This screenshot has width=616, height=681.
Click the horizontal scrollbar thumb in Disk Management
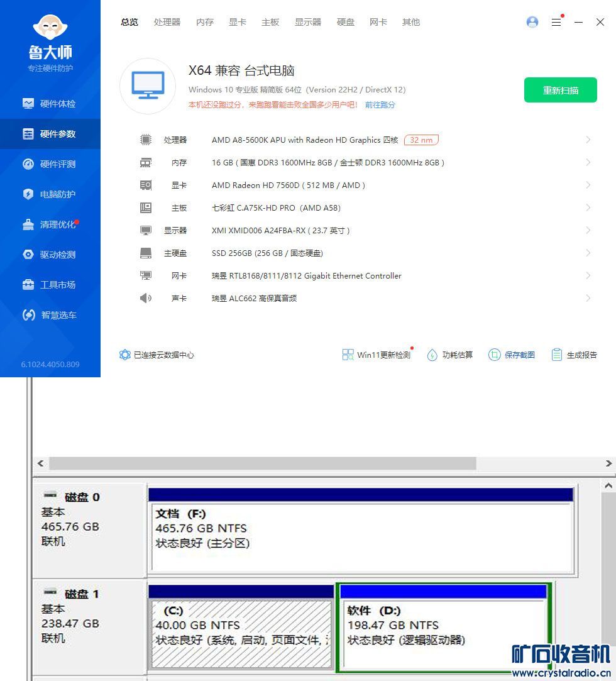click(x=263, y=463)
